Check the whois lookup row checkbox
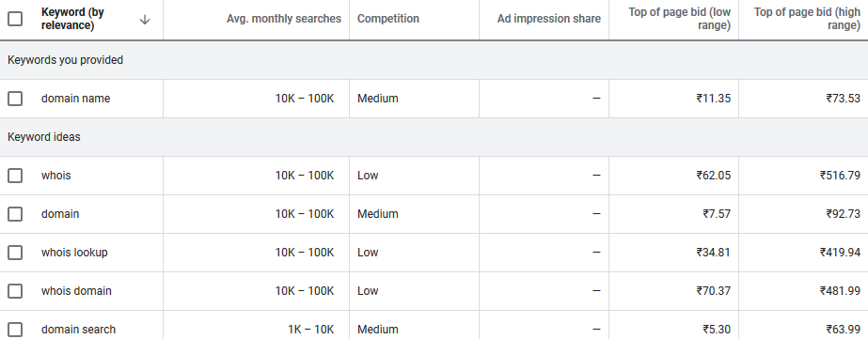Image resolution: width=868 pixels, height=339 pixels. 15,253
